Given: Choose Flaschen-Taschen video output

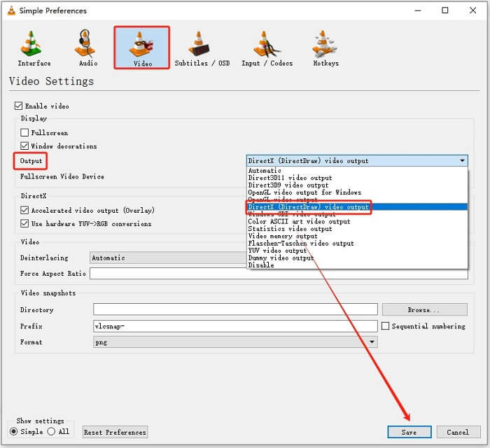Looking at the screenshot, I should tap(357, 243).
